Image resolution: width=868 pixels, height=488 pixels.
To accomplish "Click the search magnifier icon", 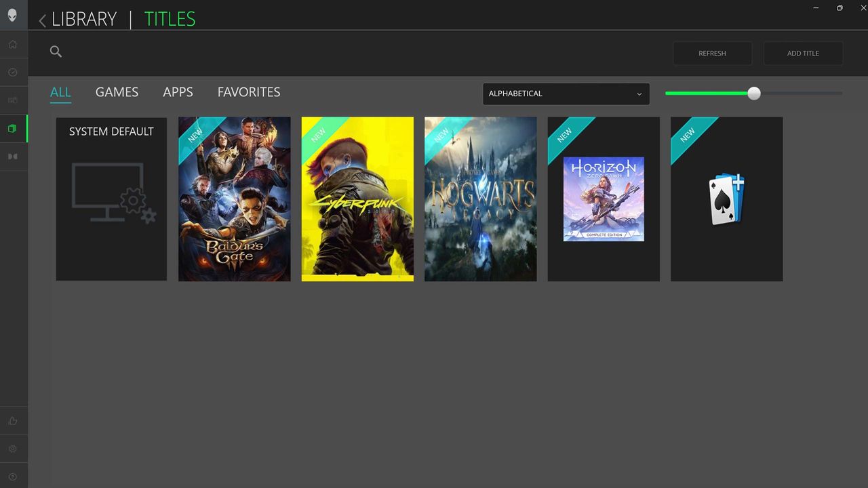I will pyautogui.click(x=56, y=52).
